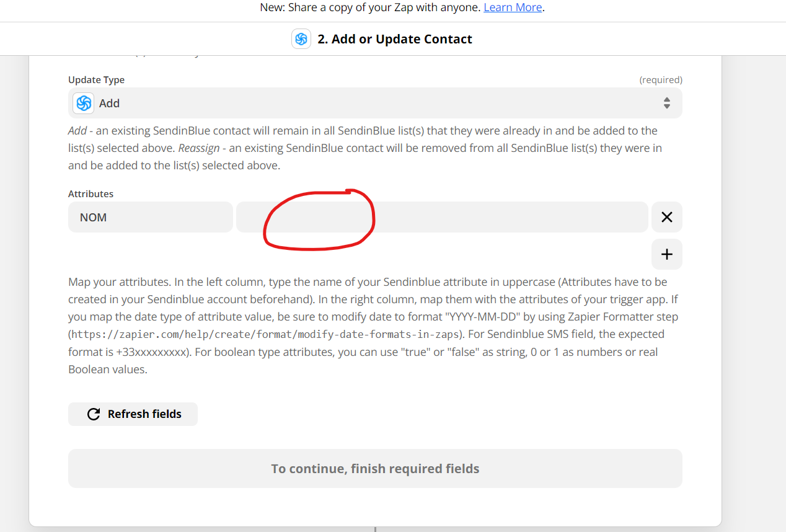This screenshot has width=786, height=532.
Task: Click the Sendinblue icon in step header
Action: 301,39
